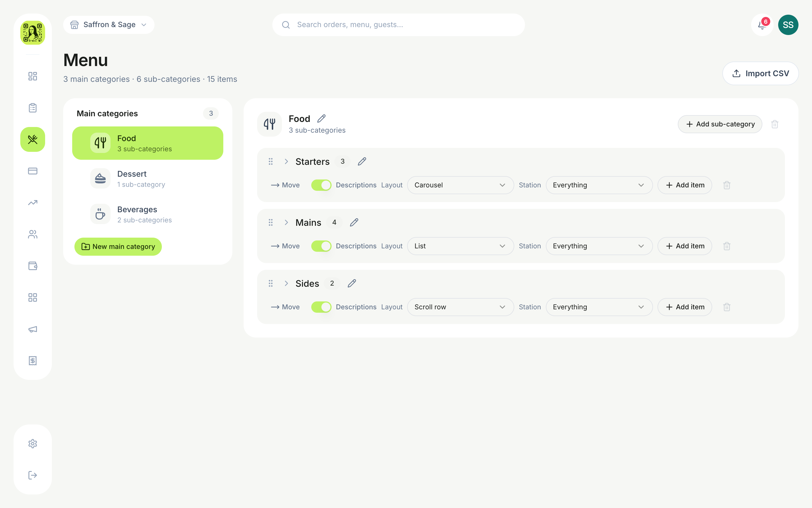This screenshot has height=508, width=812.
Task: Open the wallet icon in sidebar
Action: point(32,266)
